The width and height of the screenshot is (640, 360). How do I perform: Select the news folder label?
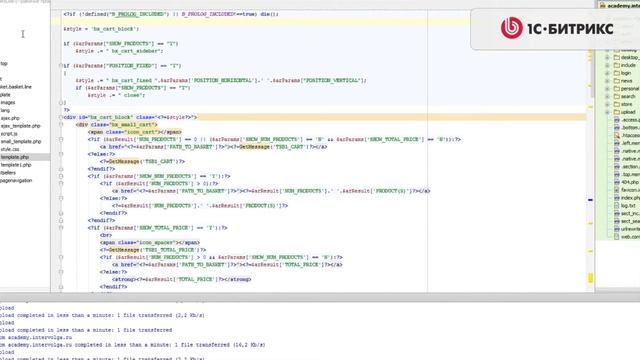coord(627,81)
